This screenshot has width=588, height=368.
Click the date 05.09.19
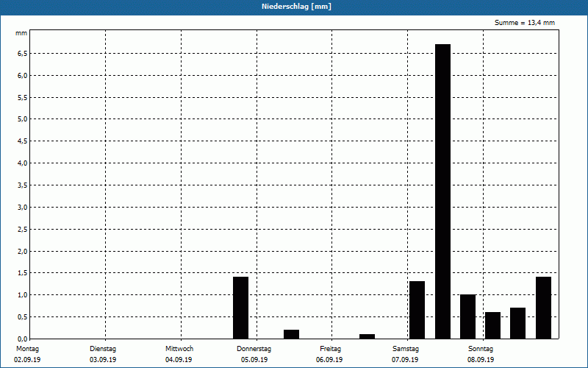(x=254, y=360)
